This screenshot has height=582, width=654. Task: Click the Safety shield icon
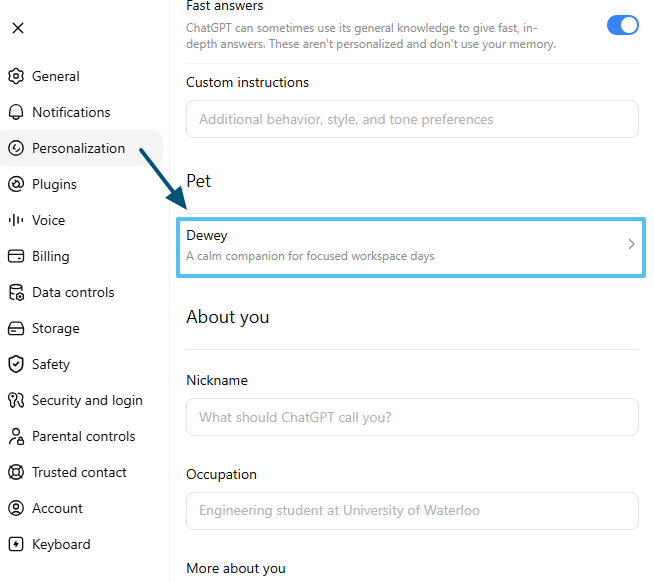16,364
